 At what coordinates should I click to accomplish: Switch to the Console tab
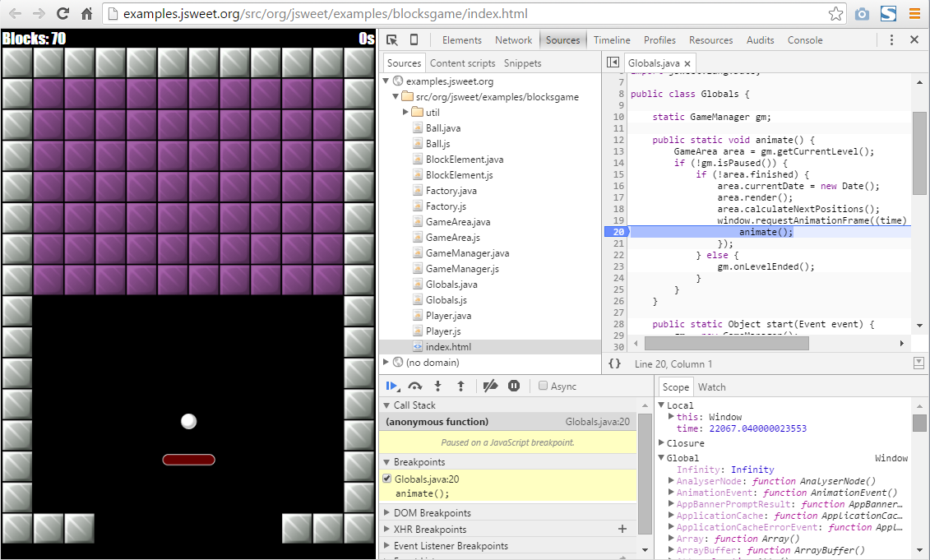(x=804, y=39)
